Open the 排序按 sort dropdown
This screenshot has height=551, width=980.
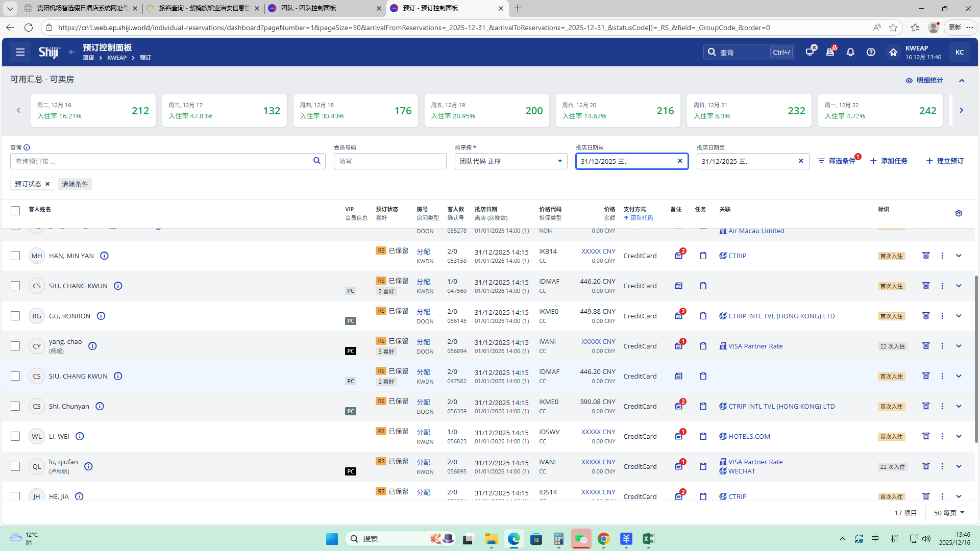pos(510,161)
